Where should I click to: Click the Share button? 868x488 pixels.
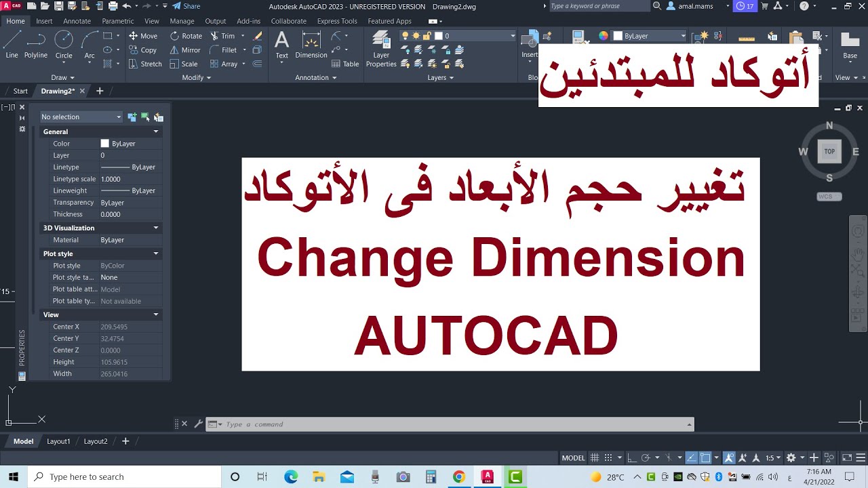(186, 6)
